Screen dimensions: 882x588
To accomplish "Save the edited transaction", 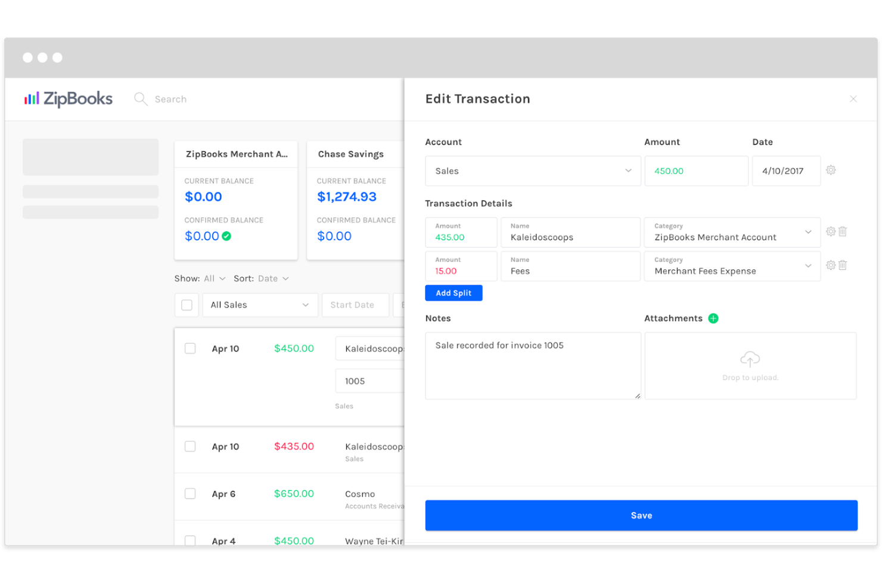I will pyautogui.click(x=641, y=515).
